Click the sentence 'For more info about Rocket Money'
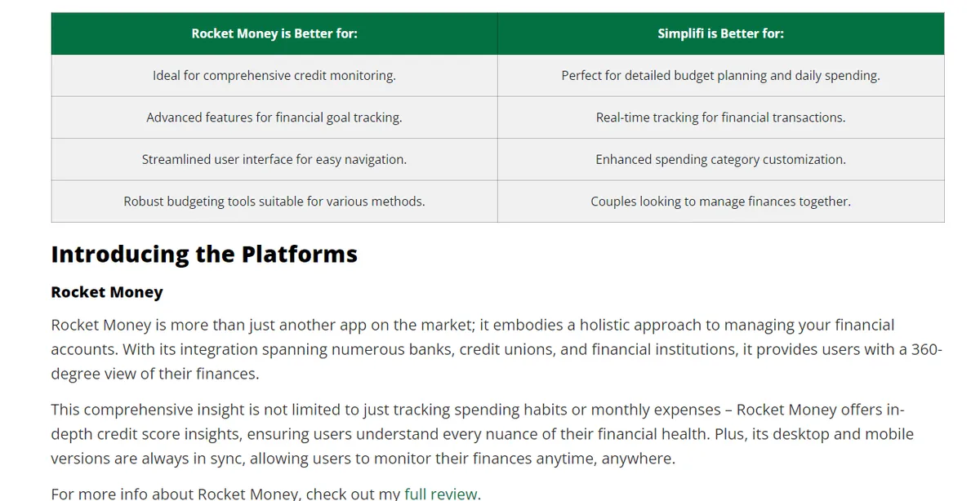The image size is (980, 501). point(265,494)
